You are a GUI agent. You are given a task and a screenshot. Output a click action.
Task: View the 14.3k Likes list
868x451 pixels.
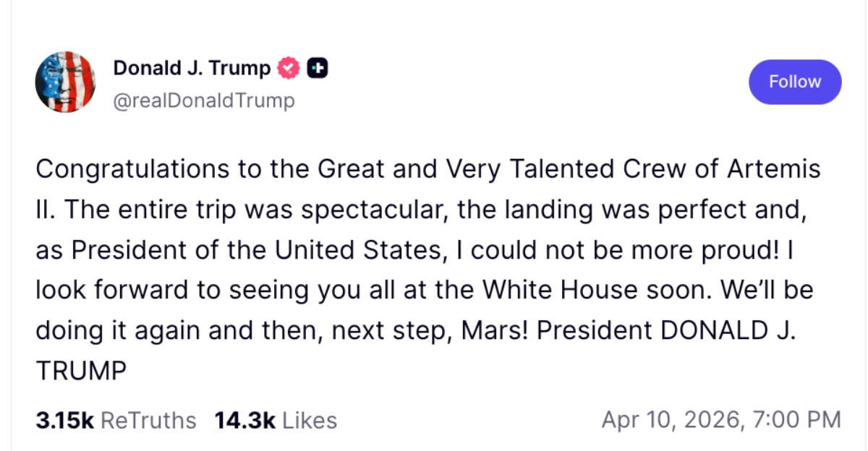pos(276,420)
